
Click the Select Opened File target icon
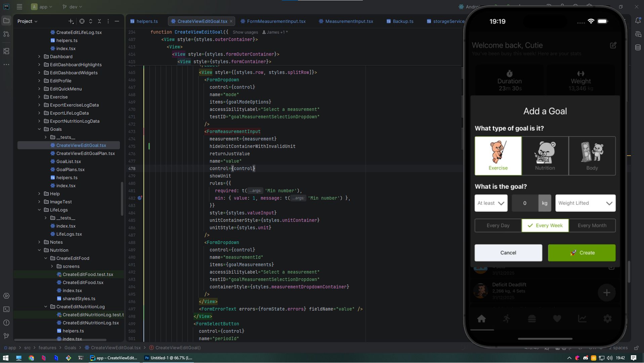(82, 21)
